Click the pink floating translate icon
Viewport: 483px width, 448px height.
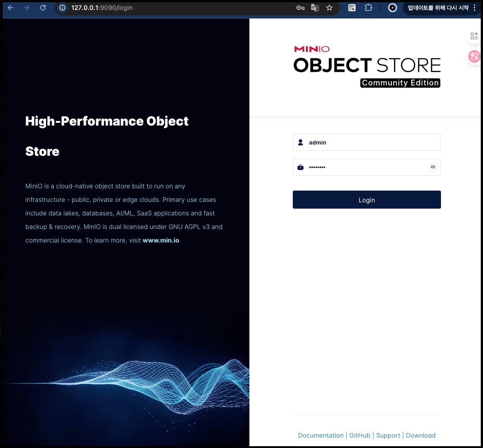(x=474, y=56)
